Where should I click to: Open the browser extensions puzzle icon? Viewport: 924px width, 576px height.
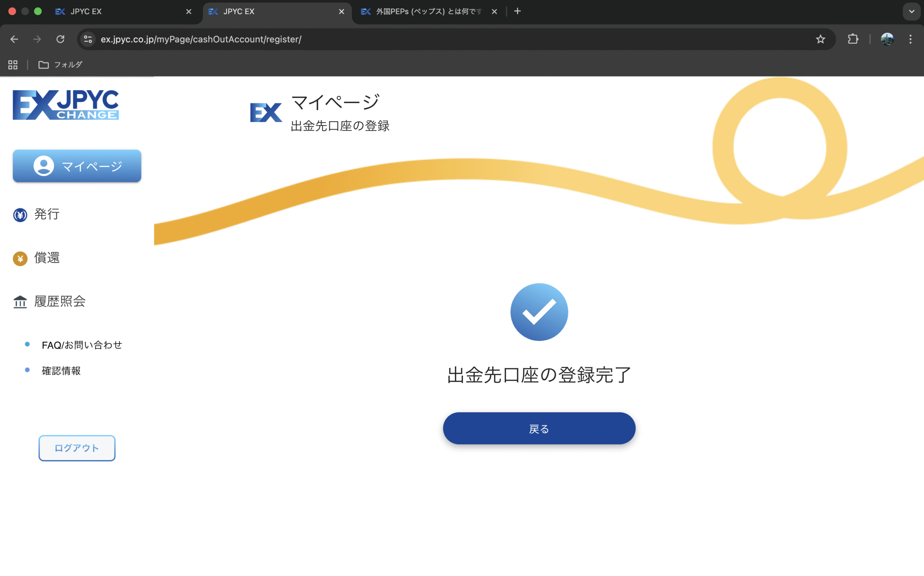coord(853,39)
